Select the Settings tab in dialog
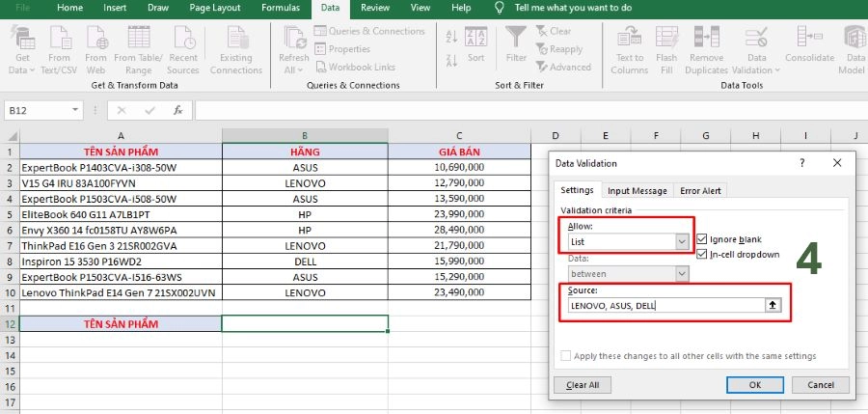 [577, 190]
